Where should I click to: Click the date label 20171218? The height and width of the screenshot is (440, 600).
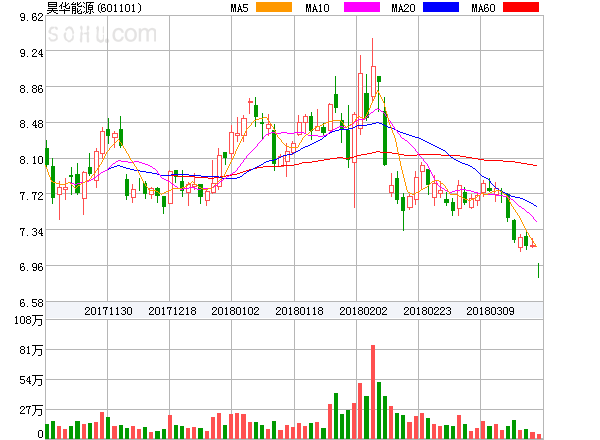tap(172, 311)
